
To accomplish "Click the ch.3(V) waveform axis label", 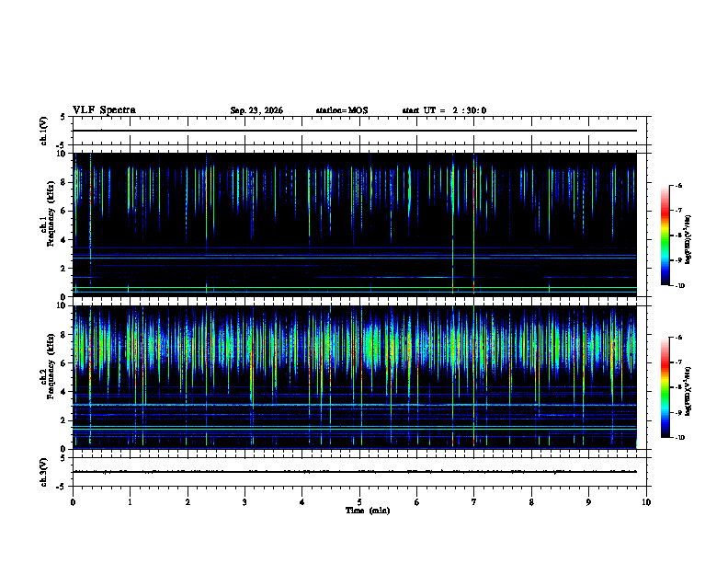I will [x=43, y=473].
